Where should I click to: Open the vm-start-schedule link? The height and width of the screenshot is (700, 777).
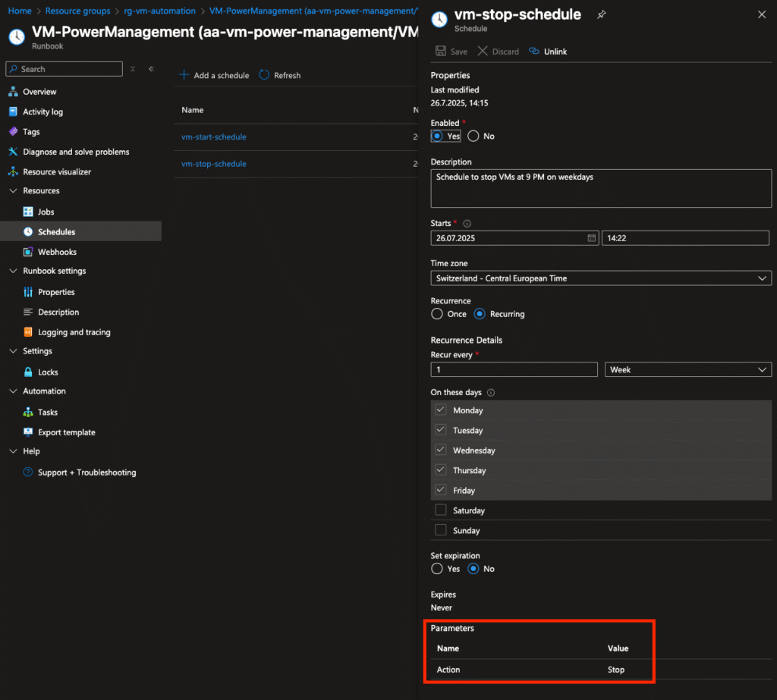click(213, 137)
